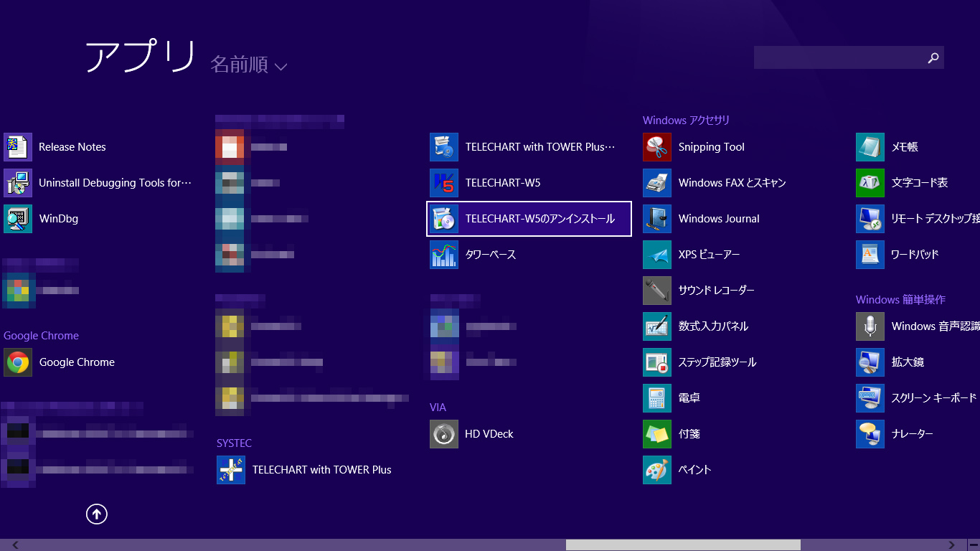Click the search magnifier button
Image resolution: width=980 pixels, height=551 pixels.
click(933, 58)
